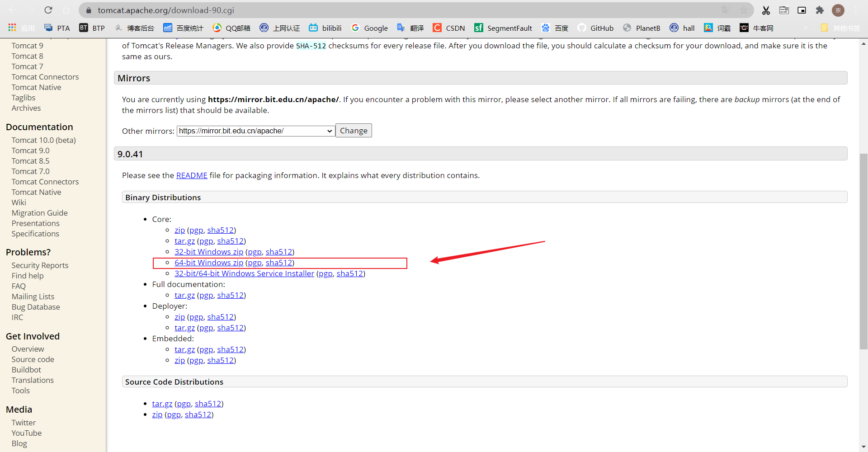Download the source code zip
The height and width of the screenshot is (452, 868).
pos(157,414)
